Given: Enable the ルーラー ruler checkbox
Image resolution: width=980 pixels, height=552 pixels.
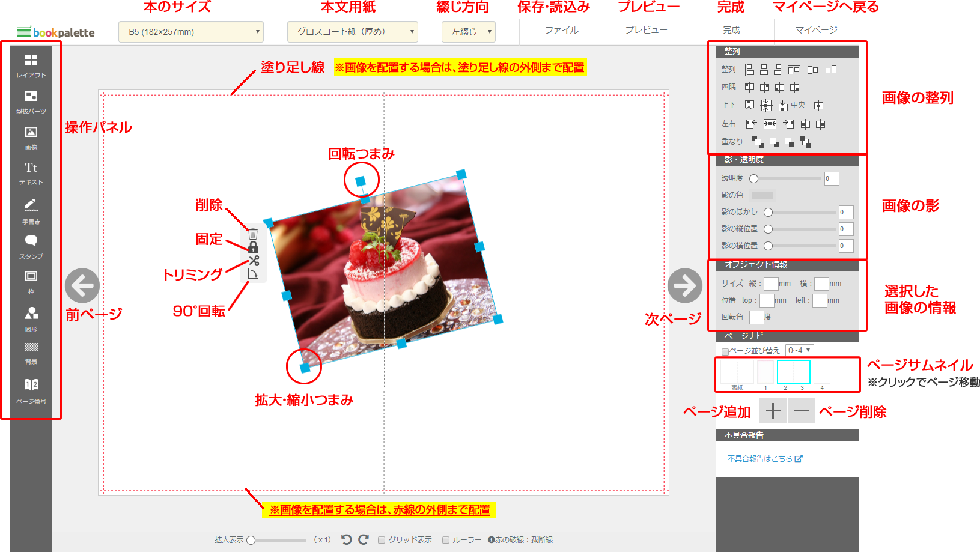Looking at the screenshot, I should (x=446, y=540).
